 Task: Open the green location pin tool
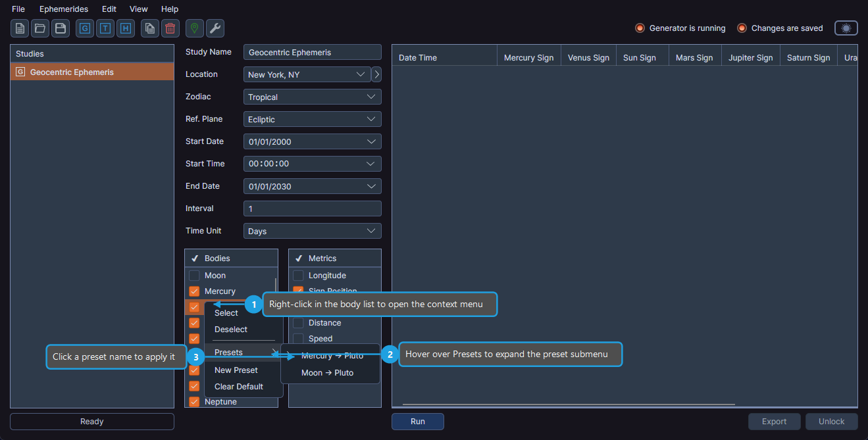coord(194,28)
